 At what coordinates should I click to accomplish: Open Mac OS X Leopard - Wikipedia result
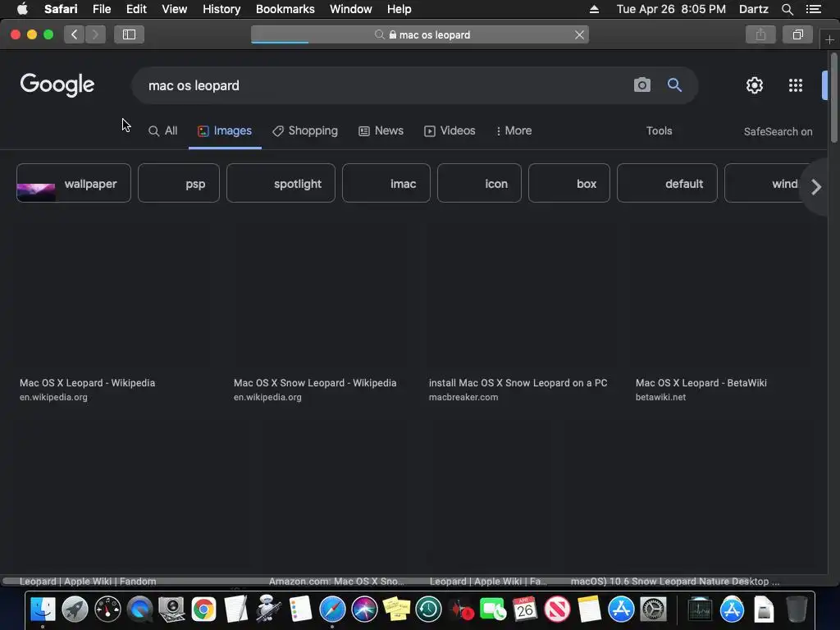(87, 383)
